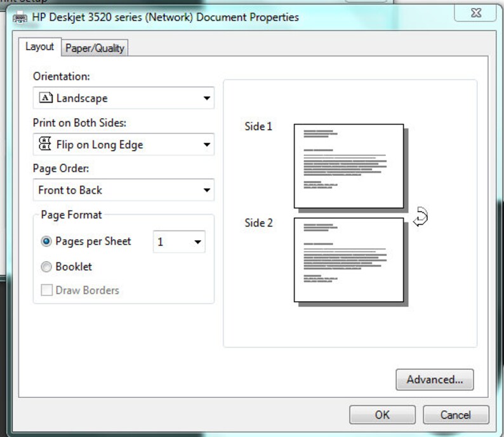Image resolution: width=504 pixels, height=437 pixels.
Task: Click the Side 2 page preview
Action: click(x=348, y=260)
